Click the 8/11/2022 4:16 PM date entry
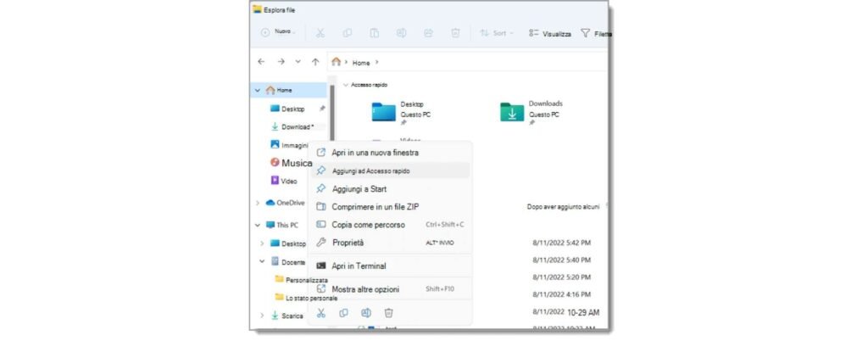The image size is (868, 341). [561, 294]
